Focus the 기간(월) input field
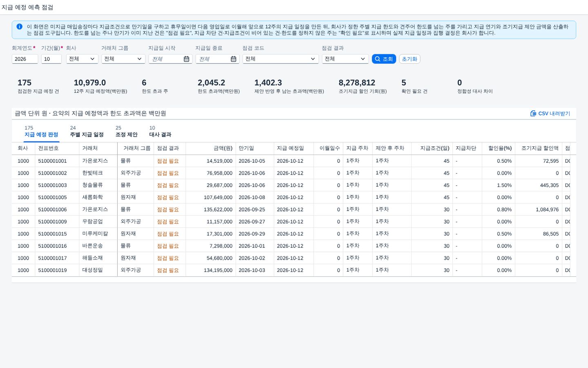588x368 pixels. coord(51,59)
